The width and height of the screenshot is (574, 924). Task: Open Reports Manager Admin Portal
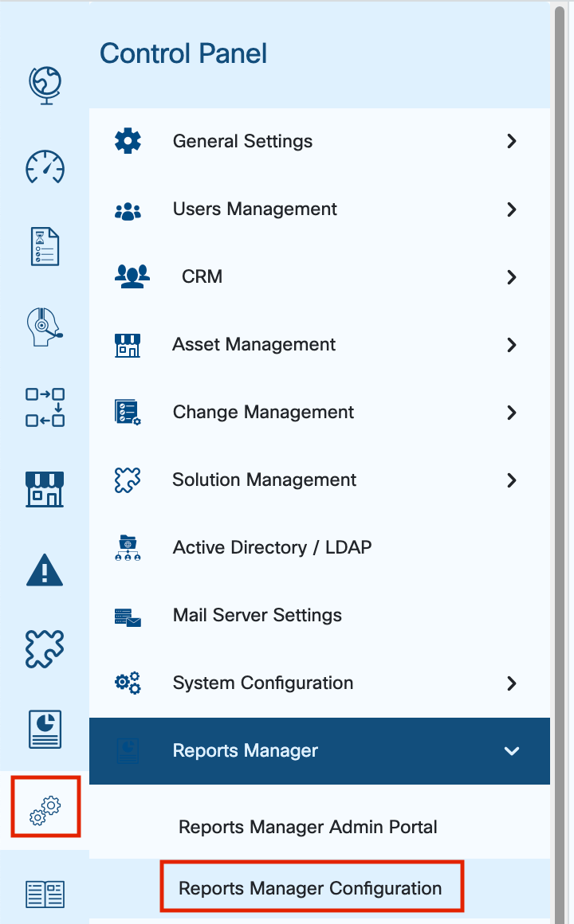[308, 827]
